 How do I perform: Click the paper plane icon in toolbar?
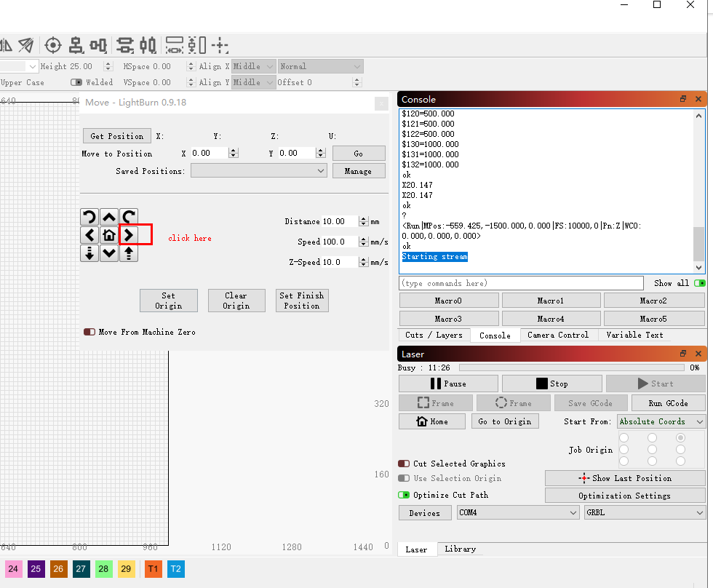click(x=26, y=45)
